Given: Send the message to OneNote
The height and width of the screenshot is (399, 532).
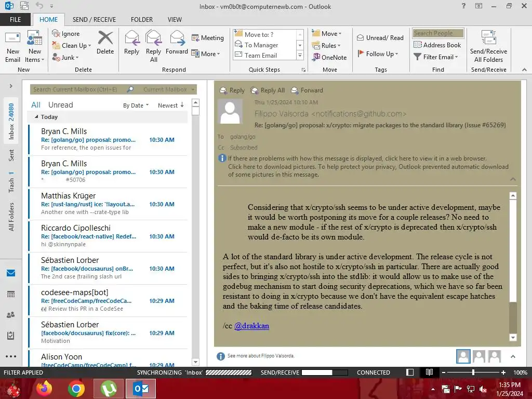Looking at the screenshot, I should 329,57.
